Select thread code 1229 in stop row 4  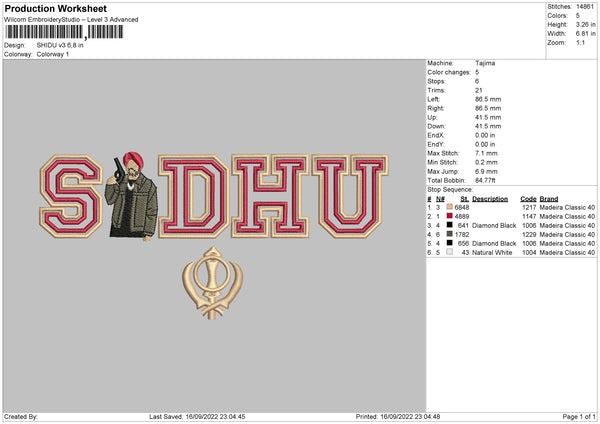[x=529, y=235]
